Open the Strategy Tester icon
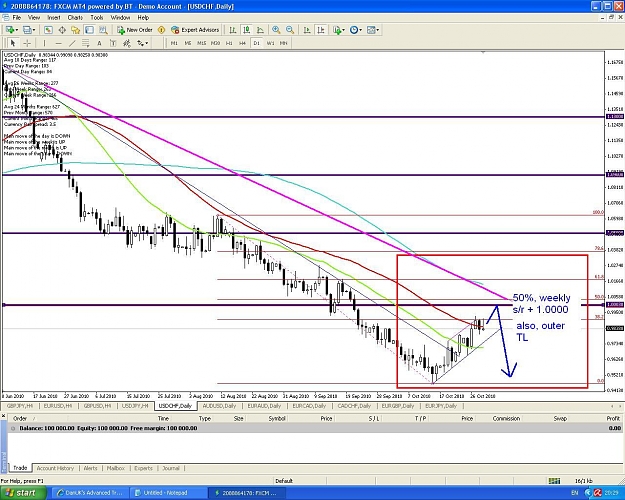625x500 pixels. click(x=103, y=30)
